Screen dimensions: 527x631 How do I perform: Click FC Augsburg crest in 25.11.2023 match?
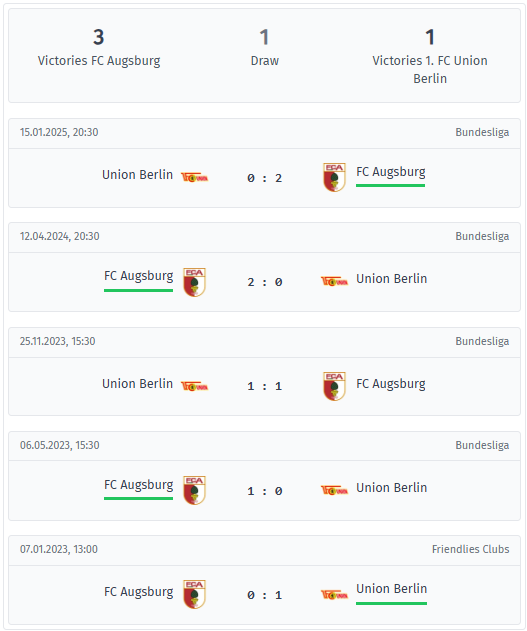(334, 386)
